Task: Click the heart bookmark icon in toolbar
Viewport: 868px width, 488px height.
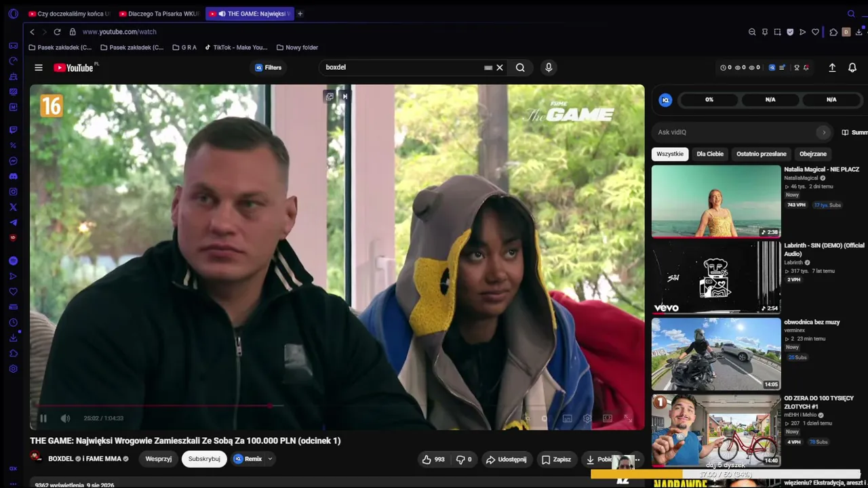Action: [x=815, y=32]
